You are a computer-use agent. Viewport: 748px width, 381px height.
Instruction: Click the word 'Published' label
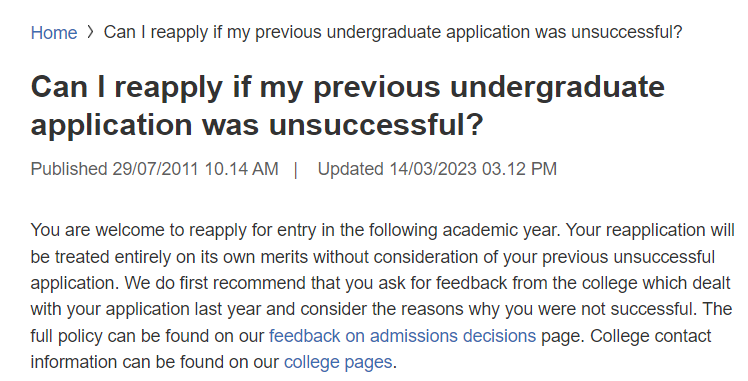[69, 169]
